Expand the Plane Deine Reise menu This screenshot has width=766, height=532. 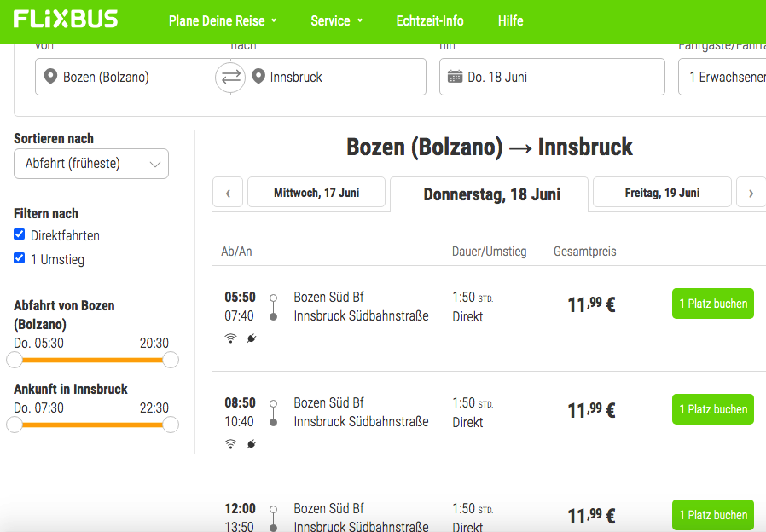pos(222,20)
